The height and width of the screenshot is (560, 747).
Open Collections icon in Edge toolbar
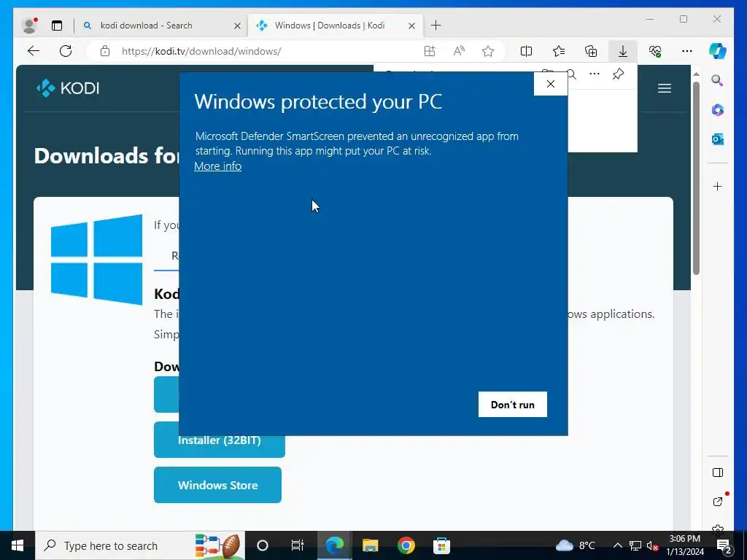(x=591, y=51)
